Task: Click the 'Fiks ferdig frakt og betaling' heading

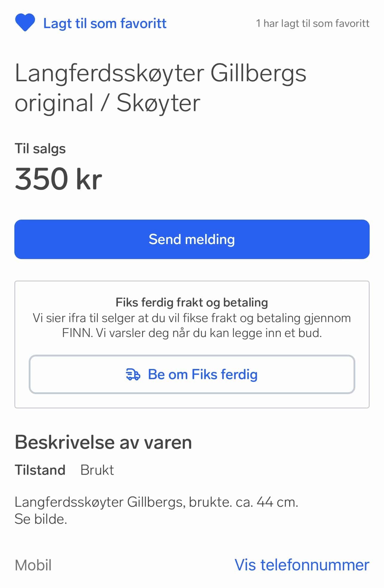Action: coord(192,302)
